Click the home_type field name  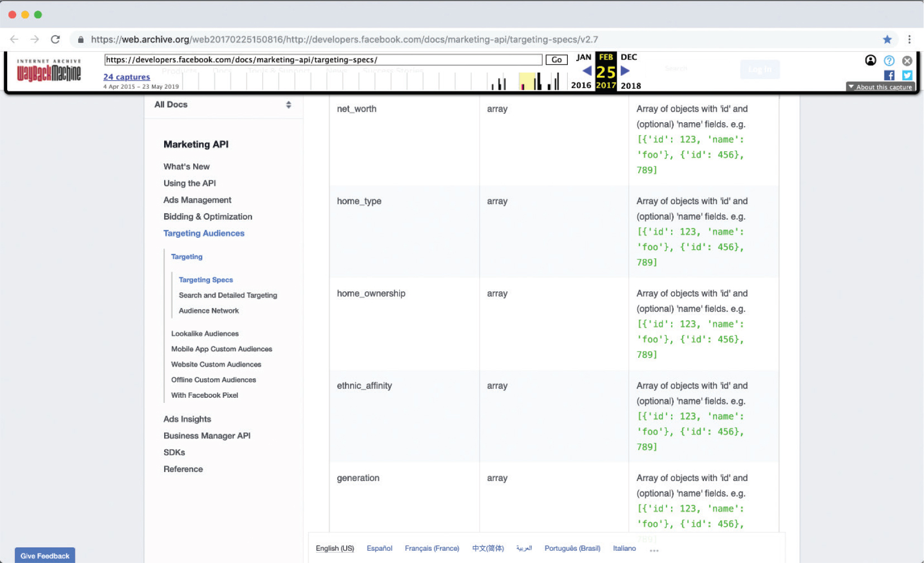[359, 201]
